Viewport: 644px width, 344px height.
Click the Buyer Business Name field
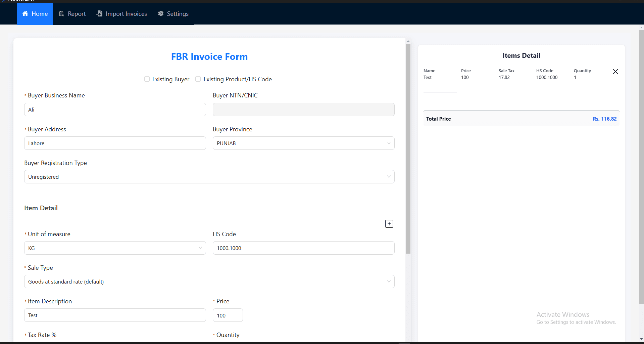(x=115, y=110)
